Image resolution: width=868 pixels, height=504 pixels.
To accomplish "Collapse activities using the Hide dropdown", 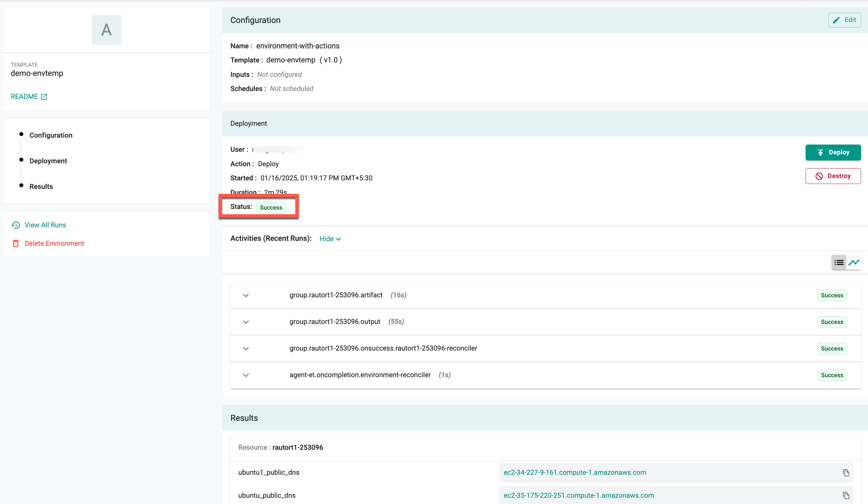I will [x=330, y=239].
